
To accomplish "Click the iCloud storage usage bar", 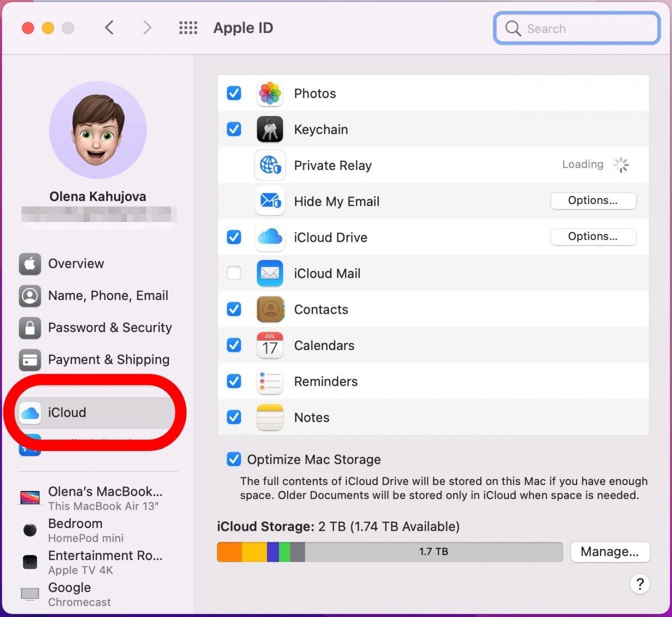I will tap(389, 552).
